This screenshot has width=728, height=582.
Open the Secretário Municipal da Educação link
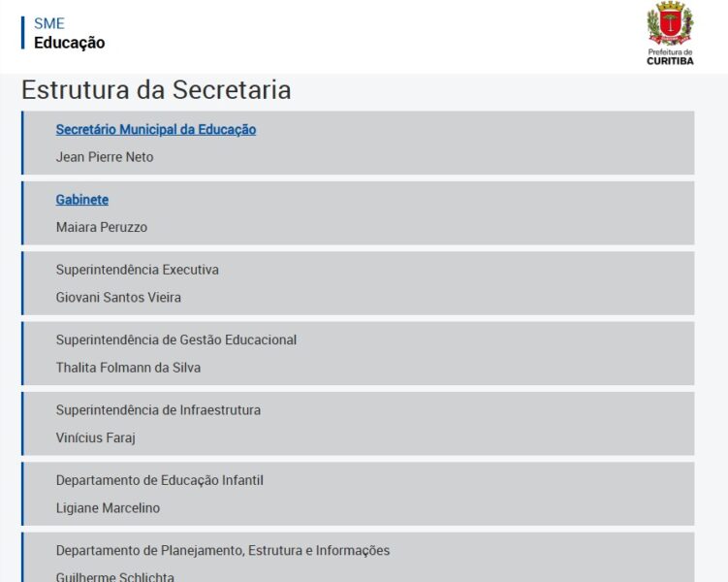[156, 130]
